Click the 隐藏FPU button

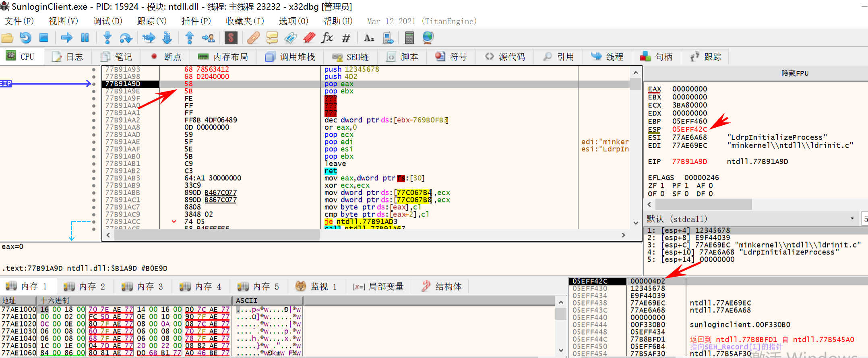(x=795, y=73)
